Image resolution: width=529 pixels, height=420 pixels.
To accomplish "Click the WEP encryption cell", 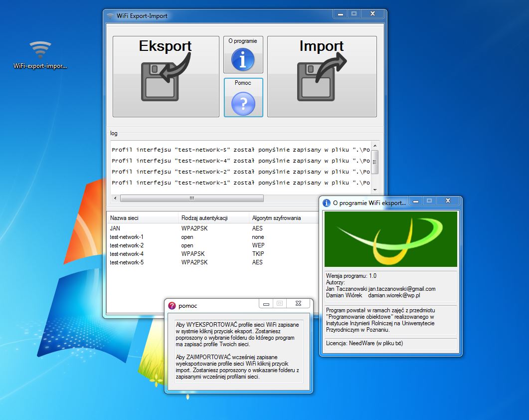I will (x=258, y=245).
